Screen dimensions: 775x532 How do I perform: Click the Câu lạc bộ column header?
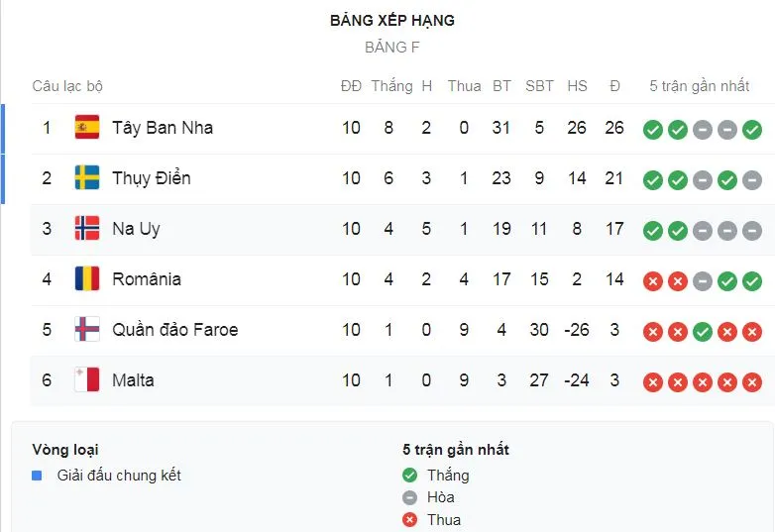(67, 86)
